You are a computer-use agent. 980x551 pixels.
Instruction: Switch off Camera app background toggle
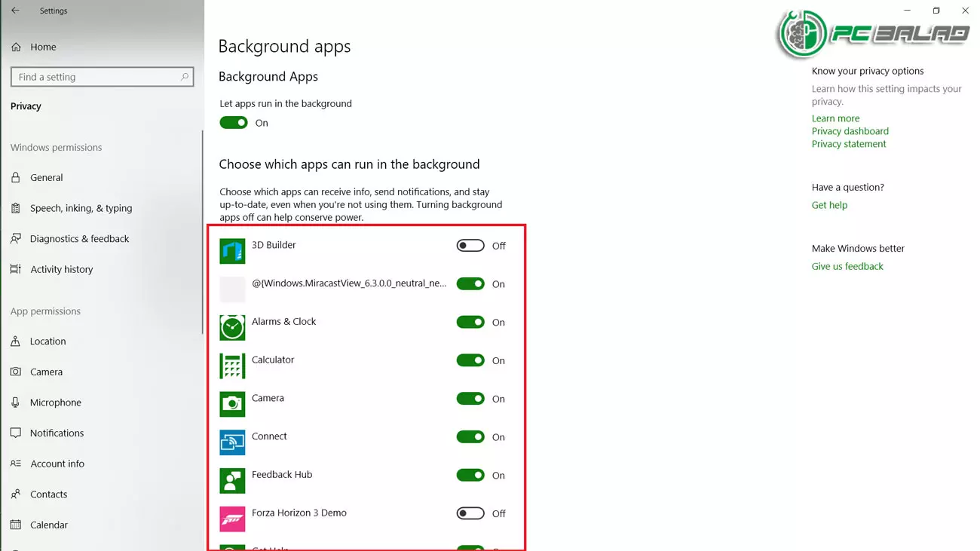click(470, 399)
